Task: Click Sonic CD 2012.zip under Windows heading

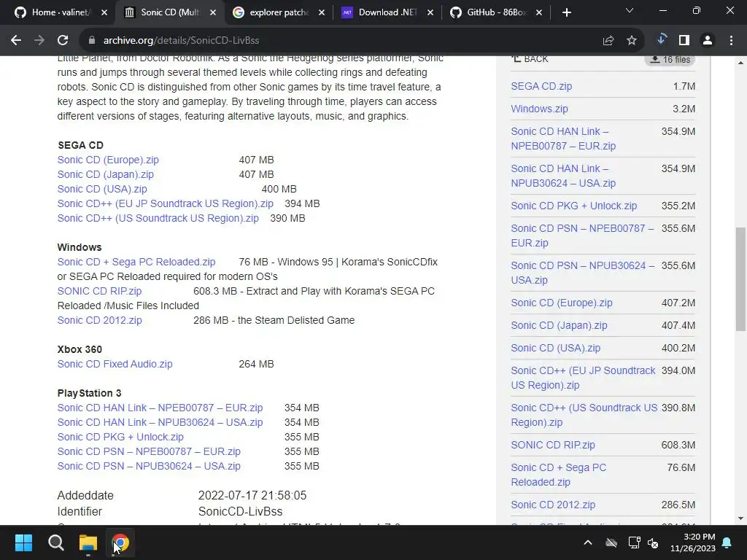Action: coord(99,320)
